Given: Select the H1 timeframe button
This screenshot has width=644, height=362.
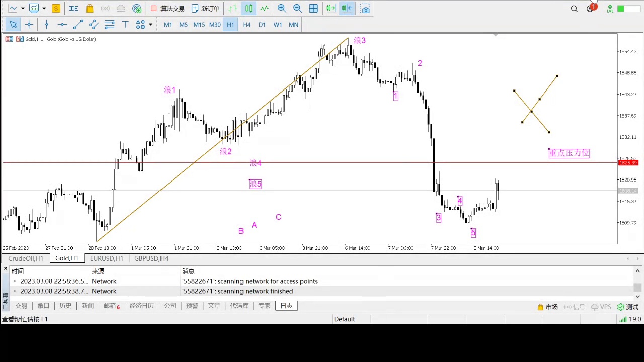Looking at the screenshot, I should [230, 24].
